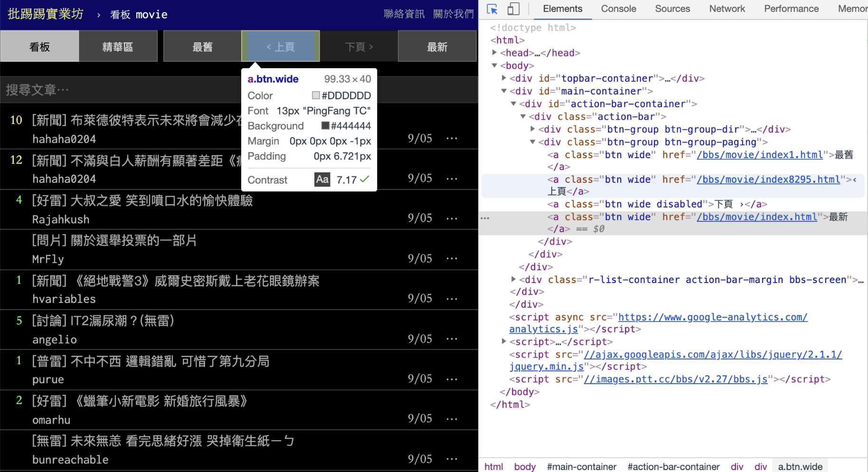Click the 精華區 button
Viewport: 868px width, 472px height.
[x=118, y=47]
